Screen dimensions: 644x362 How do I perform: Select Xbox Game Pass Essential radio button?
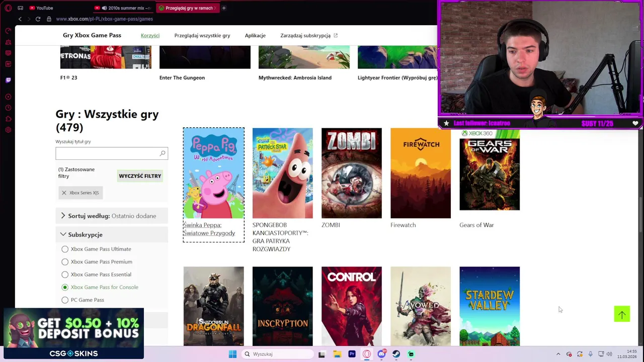coord(65,275)
